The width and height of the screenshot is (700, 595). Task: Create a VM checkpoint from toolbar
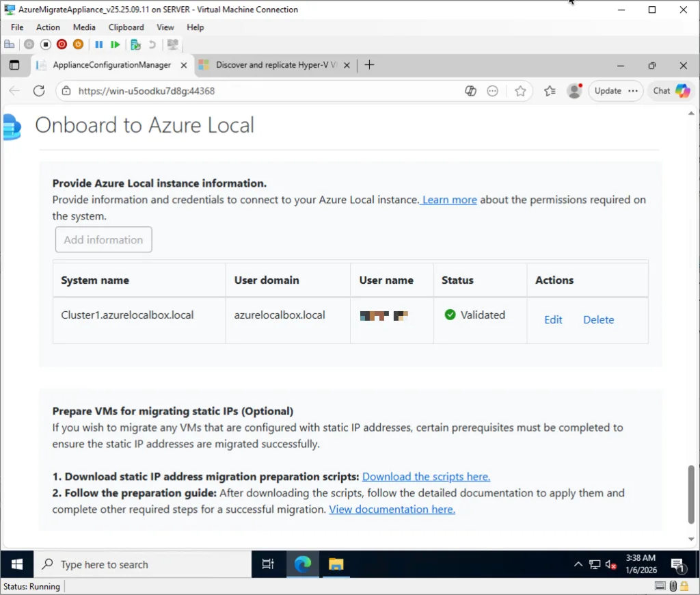point(135,44)
